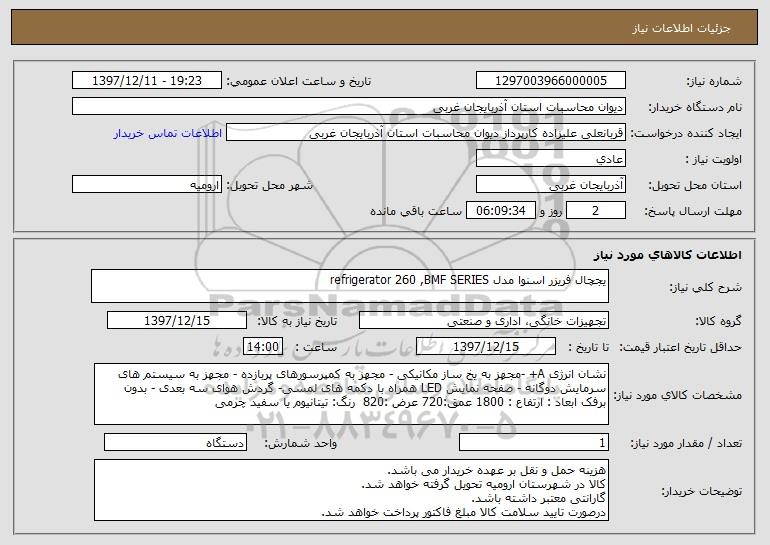The width and height of the screenshot is (770, 545).
Task: Click the label استان محل تحویل
Action: [695, 186]
